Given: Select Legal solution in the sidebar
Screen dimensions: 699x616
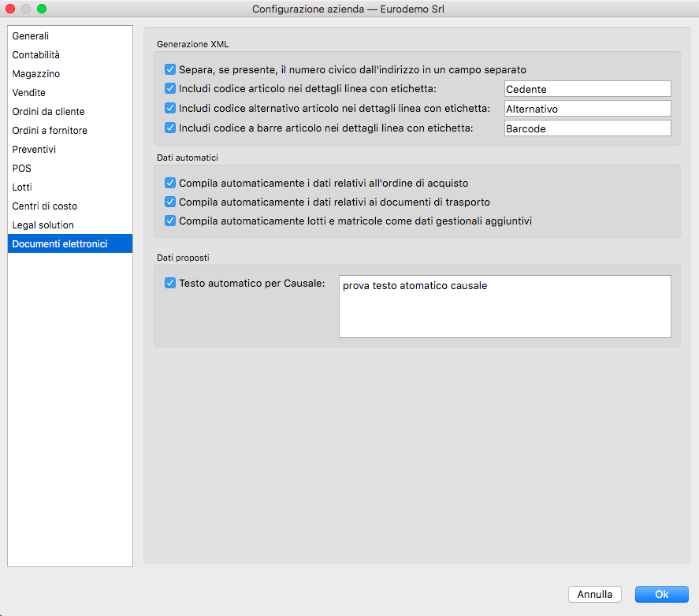Looking at the screenshot, I should click(43, 225).
